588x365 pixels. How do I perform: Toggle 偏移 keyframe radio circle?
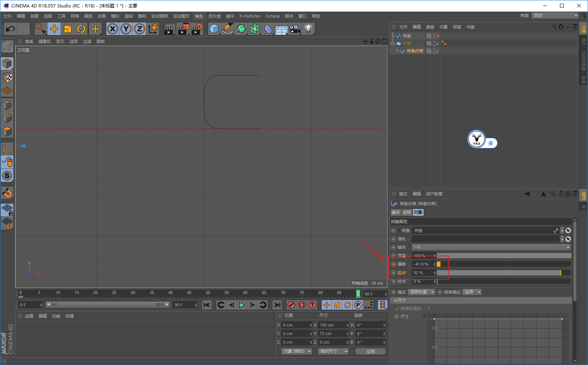click(393, 264)
